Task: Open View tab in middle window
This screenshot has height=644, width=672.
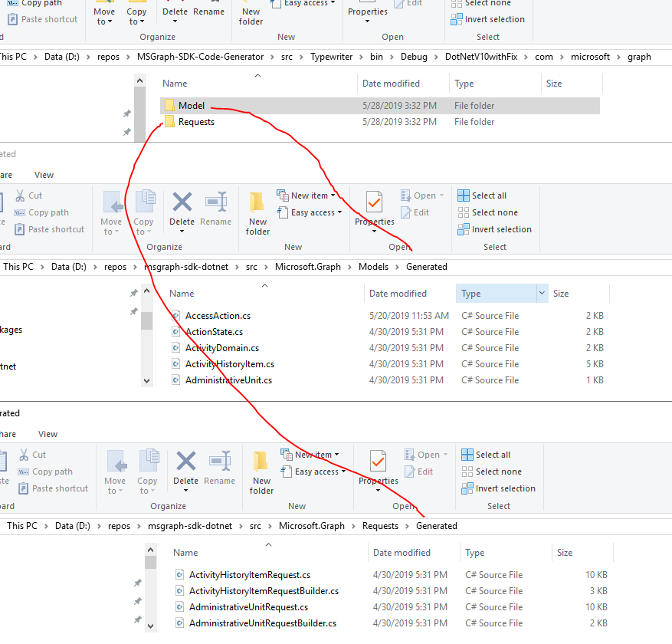Action: (44, 175)
